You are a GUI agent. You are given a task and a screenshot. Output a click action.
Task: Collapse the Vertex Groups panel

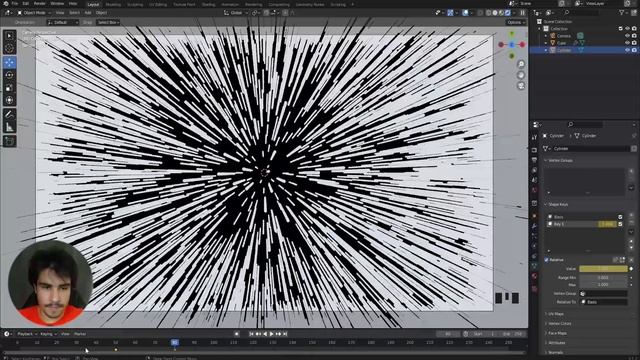pyautogui.click(x=560, y=160)
